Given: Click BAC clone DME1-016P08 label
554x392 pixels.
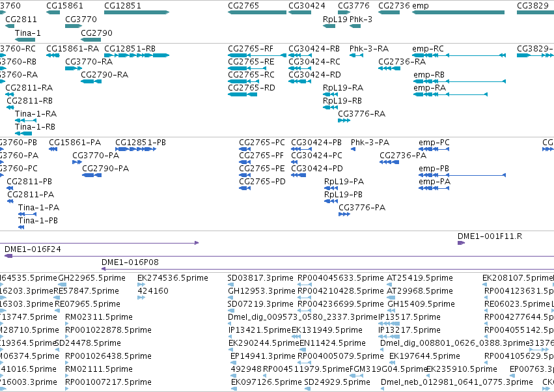Looking at the screenshot, I should click(x=130, y=262).
